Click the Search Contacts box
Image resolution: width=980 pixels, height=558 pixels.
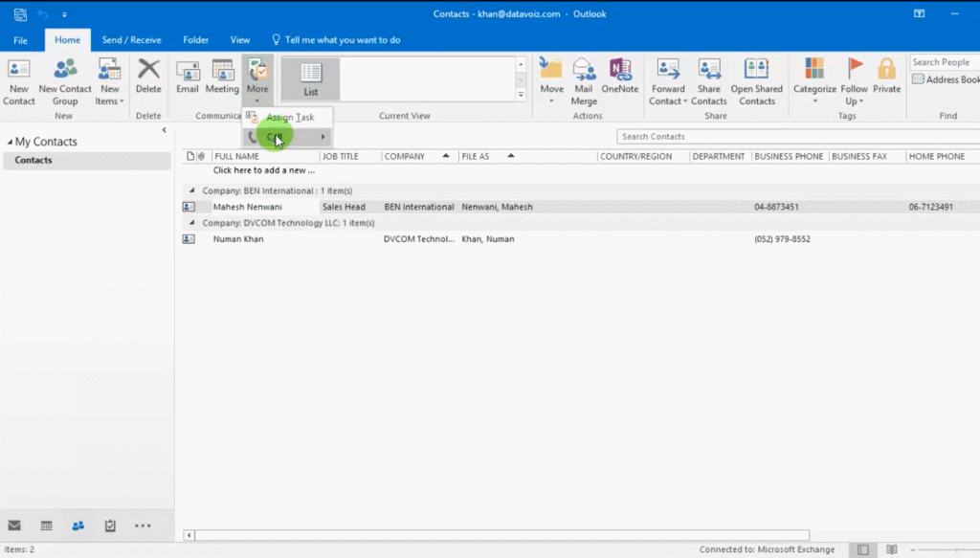coord(798,136)
